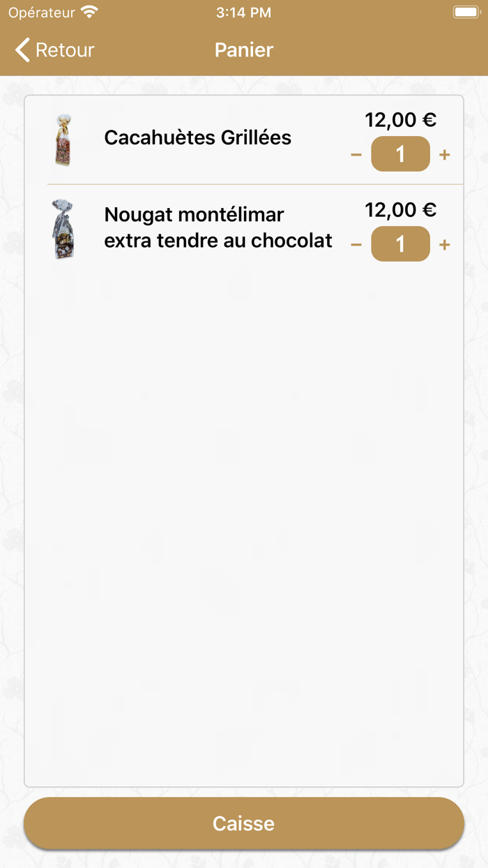Open the Cacahuètes Grillées product thumbnail
488x868 pixels.
63,139
